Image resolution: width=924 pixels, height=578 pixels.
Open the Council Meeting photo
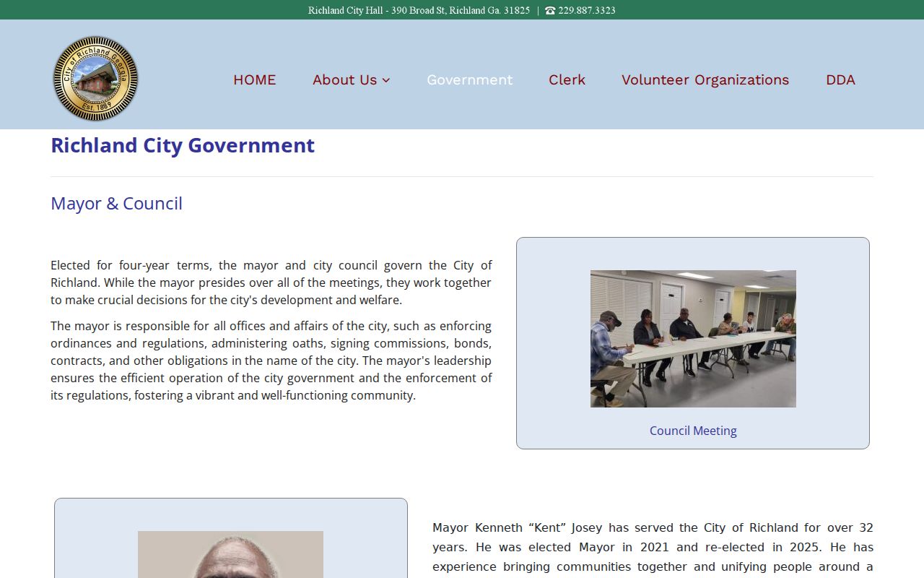click(693, 339)
